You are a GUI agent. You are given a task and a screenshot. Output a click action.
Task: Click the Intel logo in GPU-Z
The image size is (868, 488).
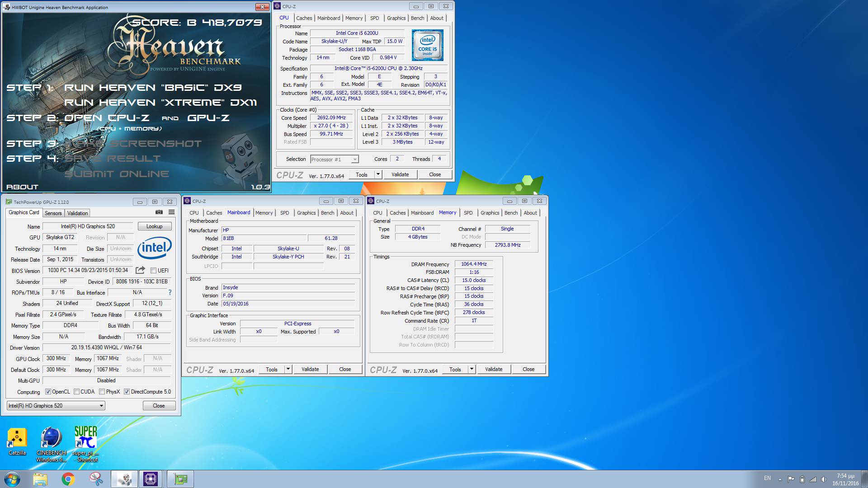(154, 248)
